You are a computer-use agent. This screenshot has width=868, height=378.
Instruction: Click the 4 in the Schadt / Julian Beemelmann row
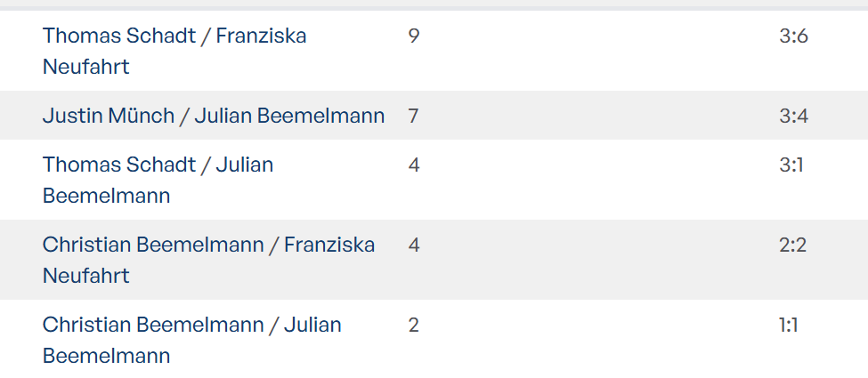[x=414, y=165]
